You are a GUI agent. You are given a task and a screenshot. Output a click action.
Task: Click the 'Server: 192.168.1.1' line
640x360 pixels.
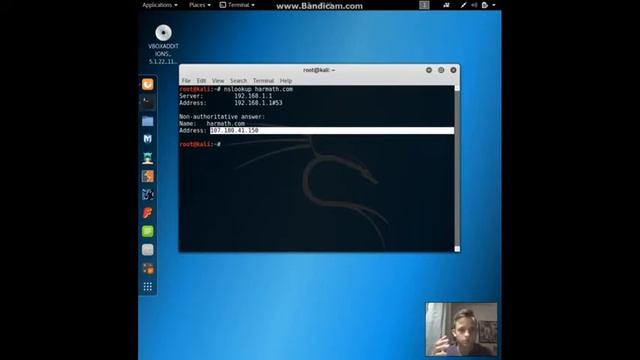click(226, 96)
